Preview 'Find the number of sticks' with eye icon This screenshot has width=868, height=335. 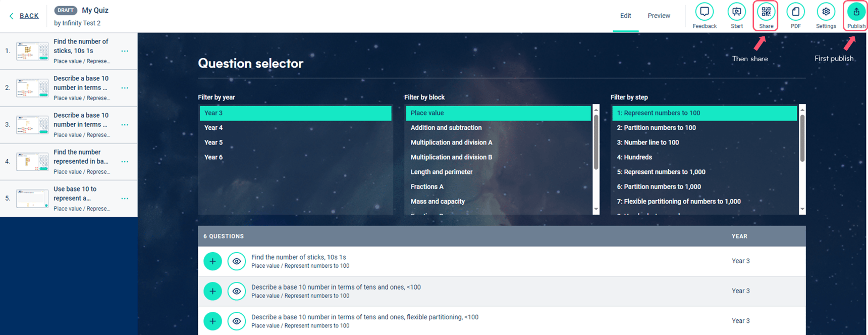(236, 261)
